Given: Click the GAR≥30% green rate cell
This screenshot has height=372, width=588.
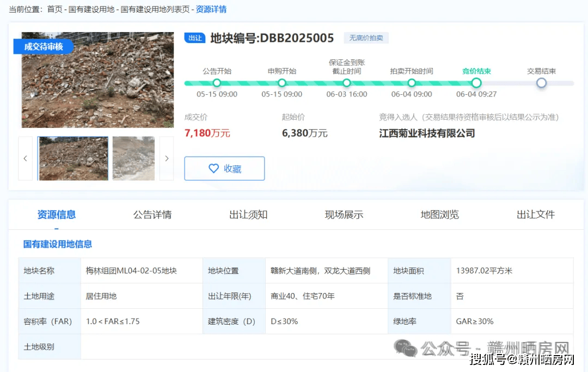Looking at the screenshot, I should [x=512, y=321].
